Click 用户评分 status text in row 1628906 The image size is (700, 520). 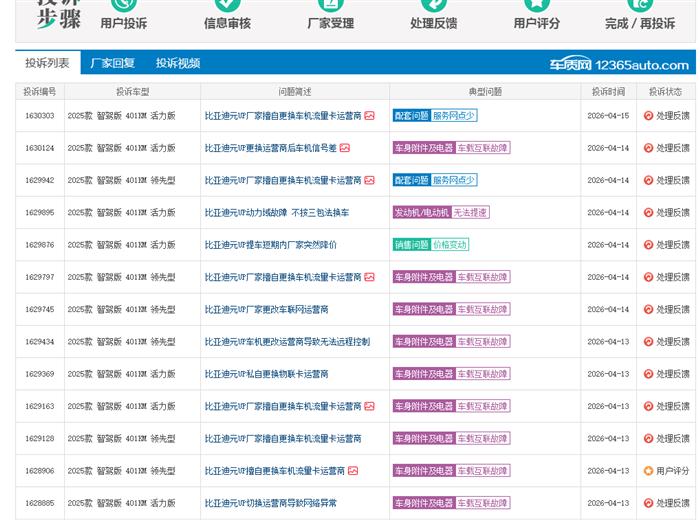(673, 471)
